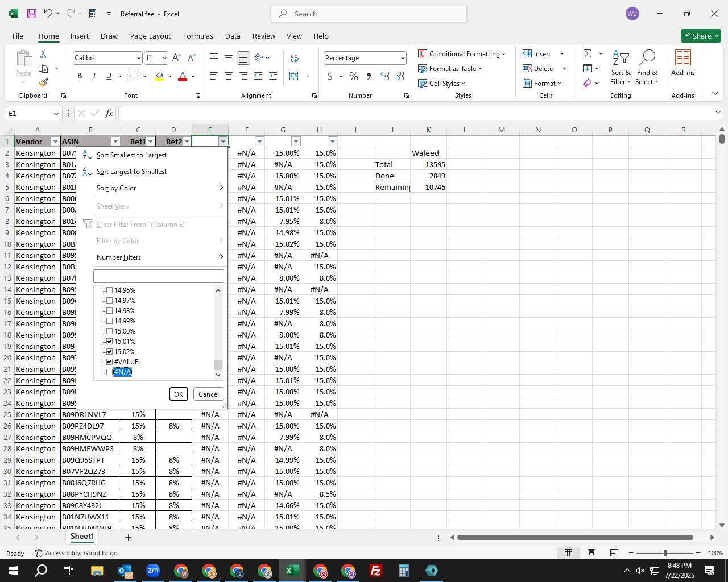Open the column G filter dropdown

(296, 142)
